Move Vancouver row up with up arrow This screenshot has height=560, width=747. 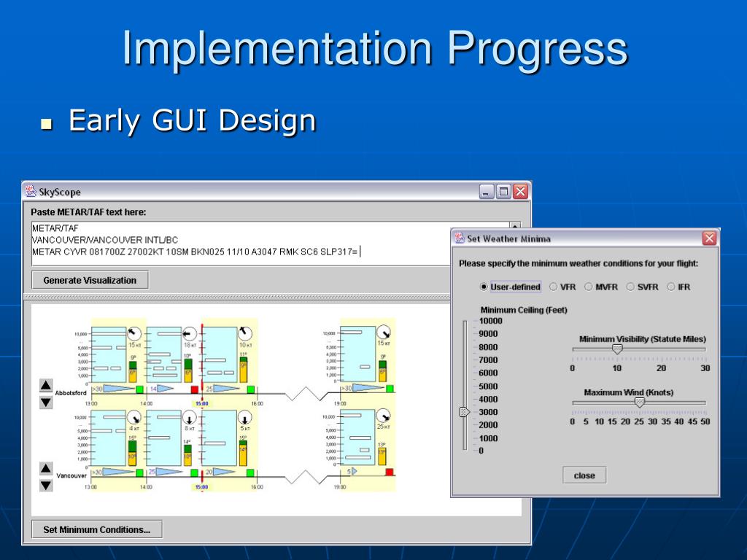46,468
